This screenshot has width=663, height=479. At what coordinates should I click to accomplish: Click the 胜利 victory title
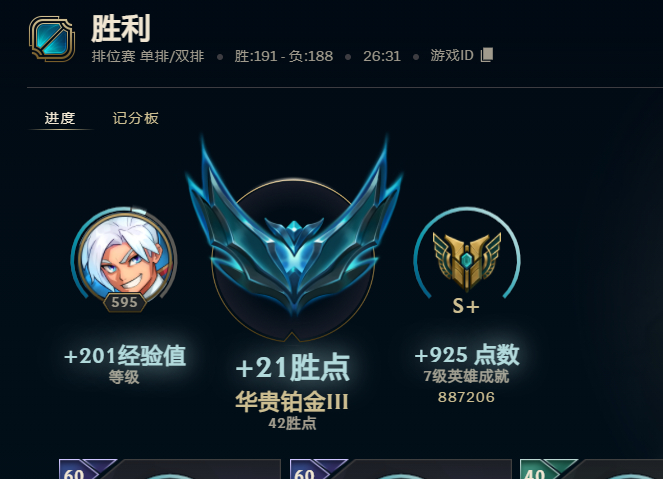click(x=121, y=28)
